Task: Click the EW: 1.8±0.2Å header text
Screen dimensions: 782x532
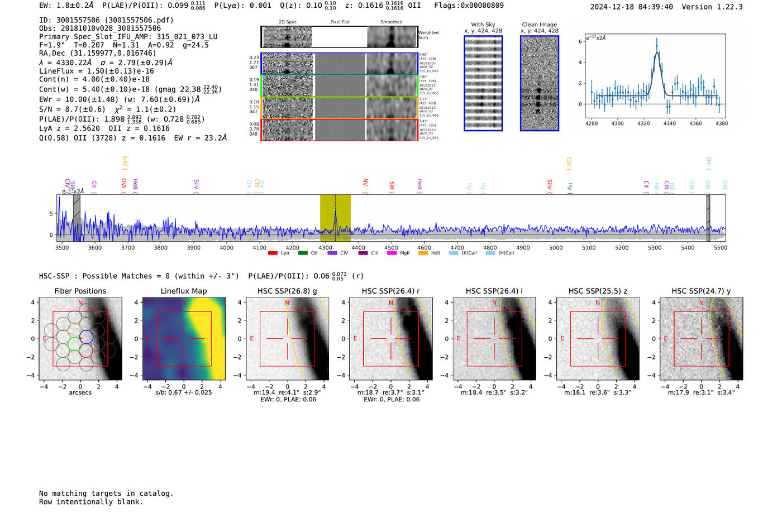Action: pyautogui.click(x=66, y=6)
